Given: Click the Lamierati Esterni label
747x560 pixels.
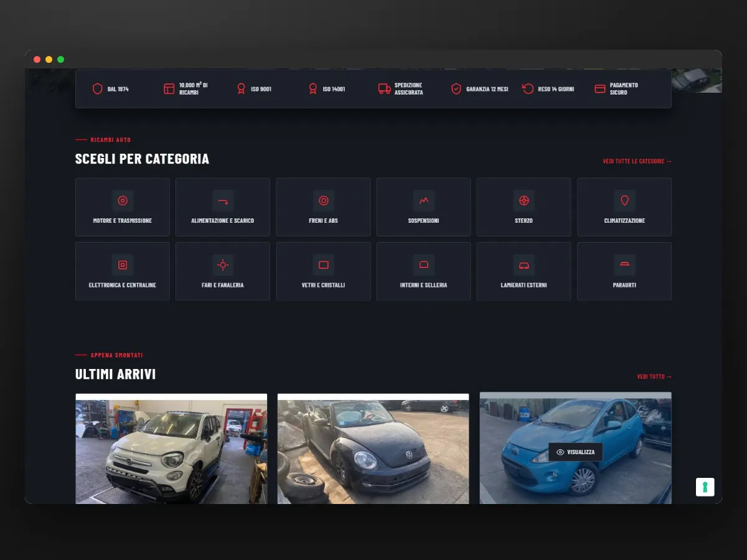Looking at the screenshot, I should 524,285.
